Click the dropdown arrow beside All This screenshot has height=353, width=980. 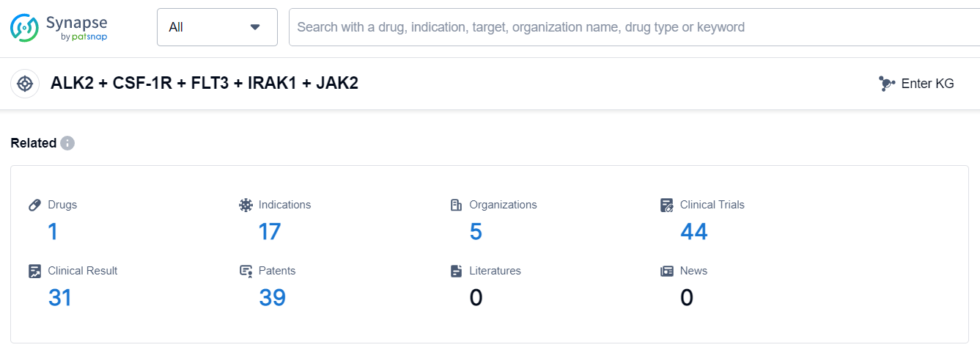(x=255, y=27)
